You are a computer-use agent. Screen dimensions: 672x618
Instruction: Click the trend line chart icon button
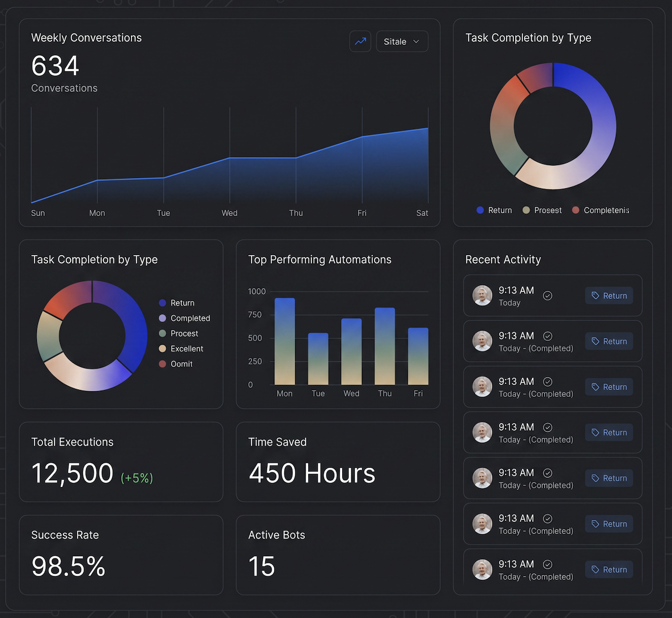[x=360, y=41]
